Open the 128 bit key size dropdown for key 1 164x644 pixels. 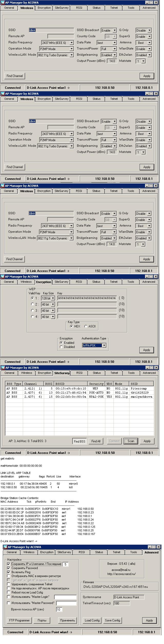click(53, 298)
